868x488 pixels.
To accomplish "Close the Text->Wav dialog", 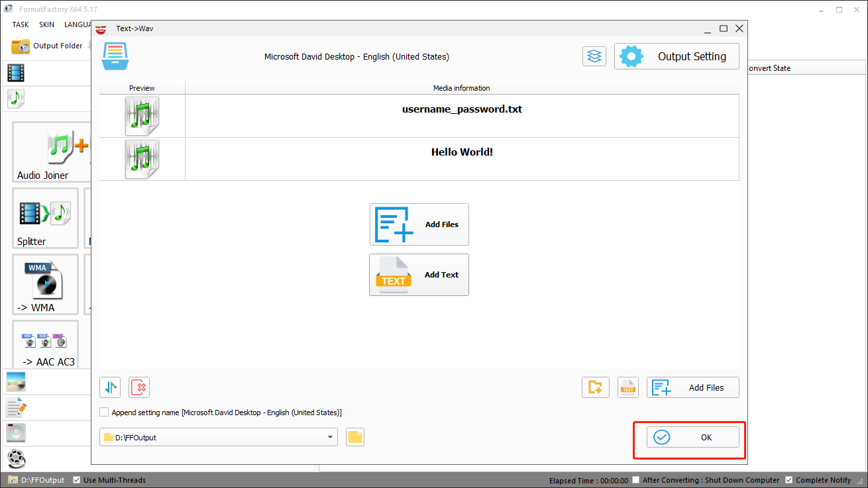I will click(739, 28).
